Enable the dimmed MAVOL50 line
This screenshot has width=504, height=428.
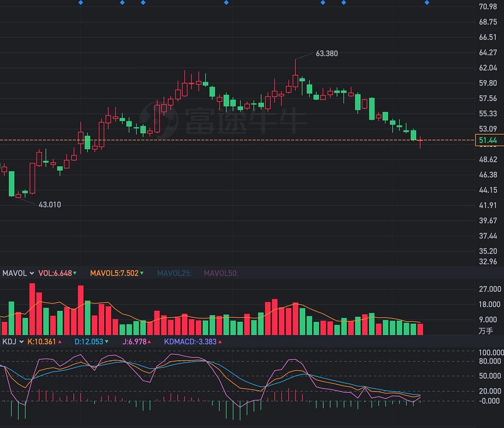pos(220,273)
